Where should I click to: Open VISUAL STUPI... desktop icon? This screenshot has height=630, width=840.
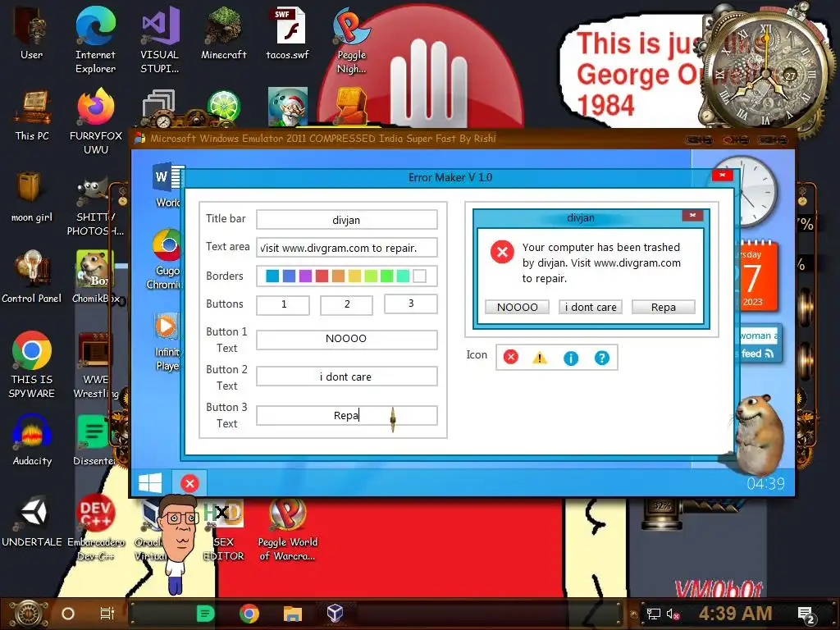(160, 39)
